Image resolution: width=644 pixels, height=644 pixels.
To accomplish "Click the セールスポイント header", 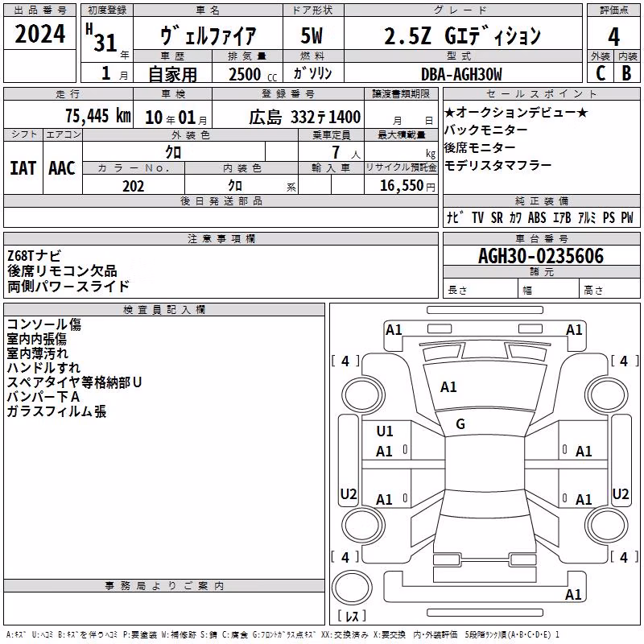I will 541,93.
